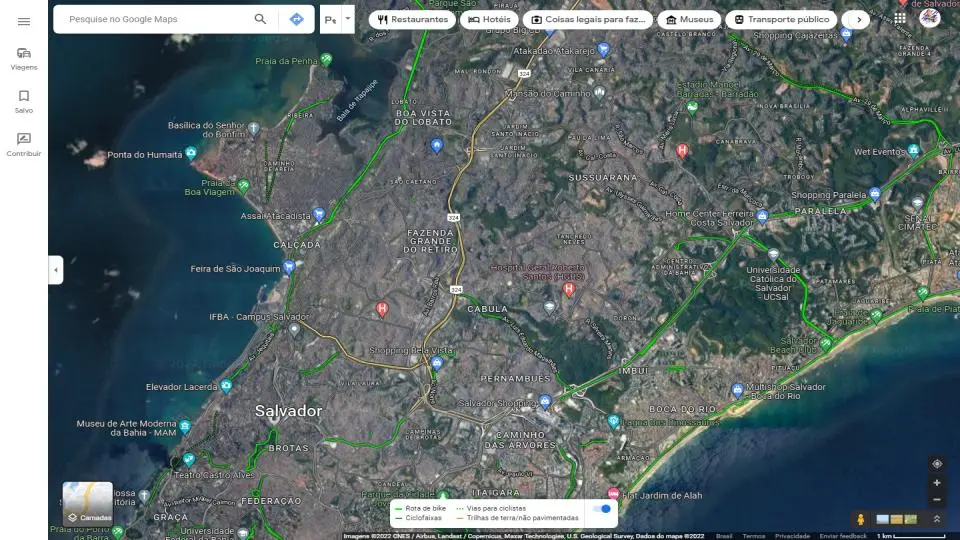The image size is (960, 540).
Task: Open directions with the blue arrow icon
Action: [x=296, y=19]
